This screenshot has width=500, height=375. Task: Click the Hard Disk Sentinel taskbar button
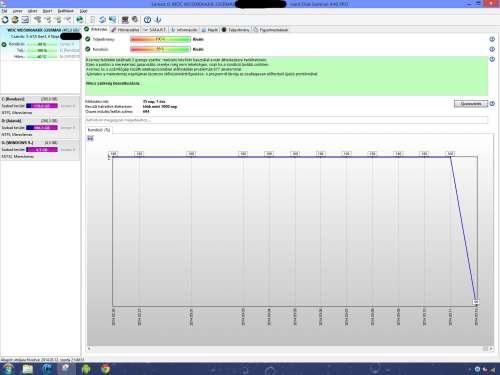point(66,369)
